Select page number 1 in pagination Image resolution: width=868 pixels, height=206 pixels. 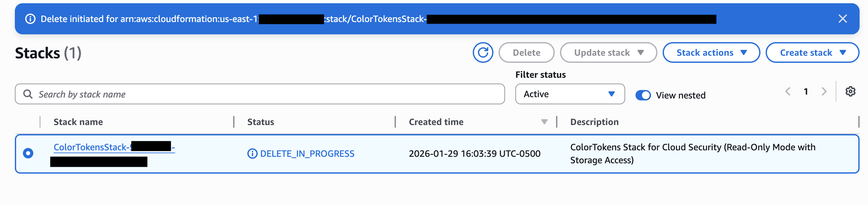pos(806,91)
